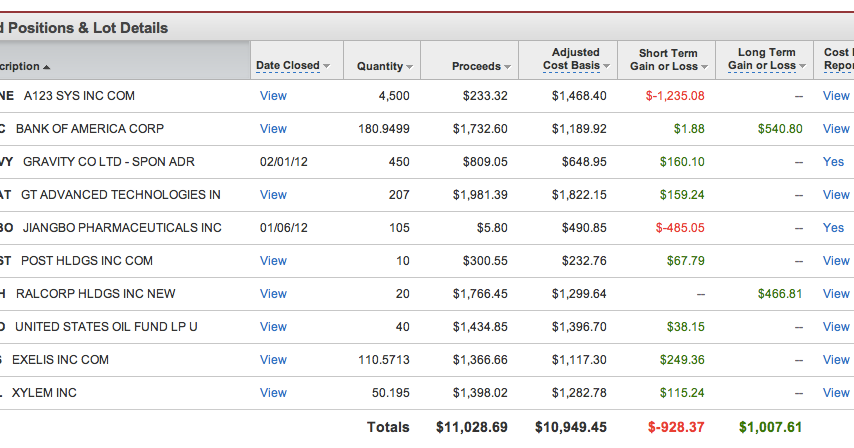Click quantity 50.195 cell

391,393
